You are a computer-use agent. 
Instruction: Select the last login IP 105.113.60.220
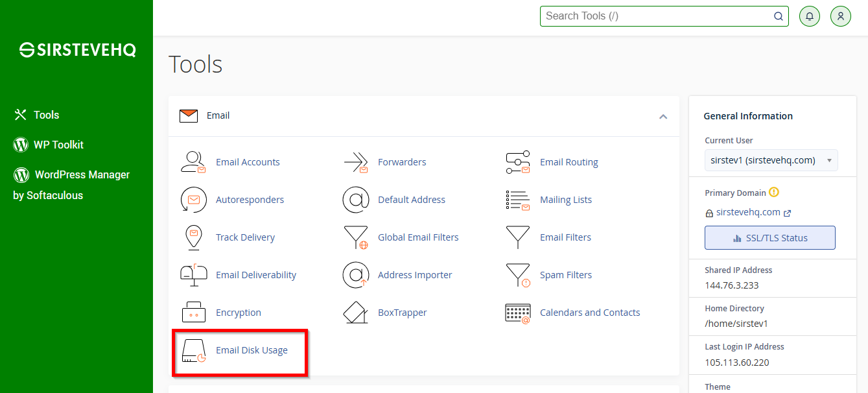click(737, 363)
